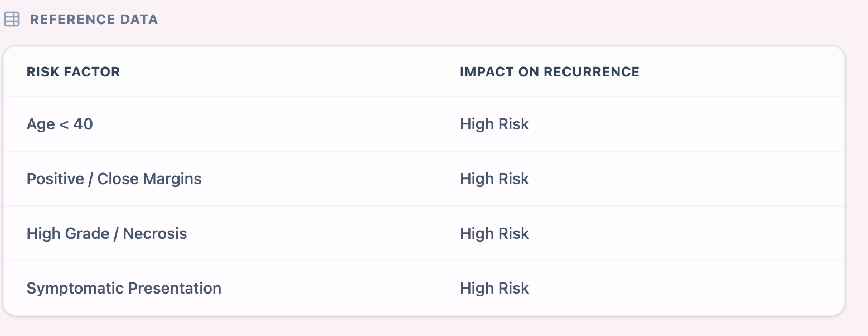Click the word Presentation in the last row

[x=174, y=289]
